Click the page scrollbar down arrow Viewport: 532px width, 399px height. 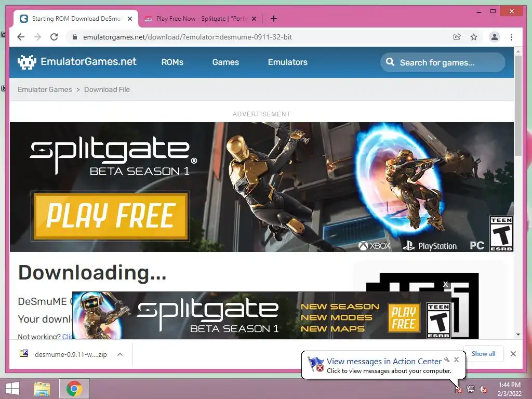click(518, 335)
